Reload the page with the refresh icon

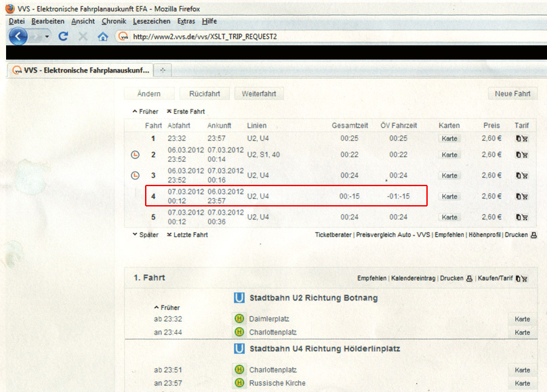pos(63,37)
